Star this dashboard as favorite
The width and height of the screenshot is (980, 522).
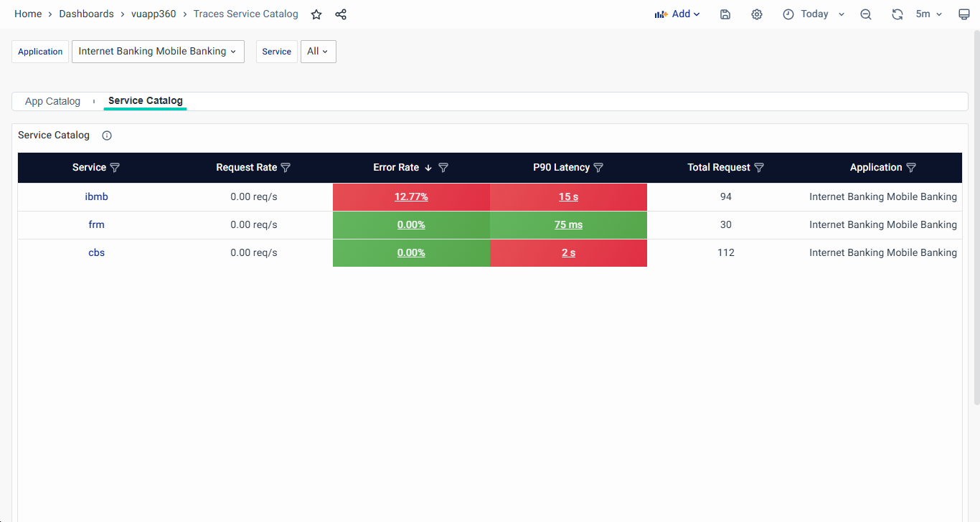point(316,14)
